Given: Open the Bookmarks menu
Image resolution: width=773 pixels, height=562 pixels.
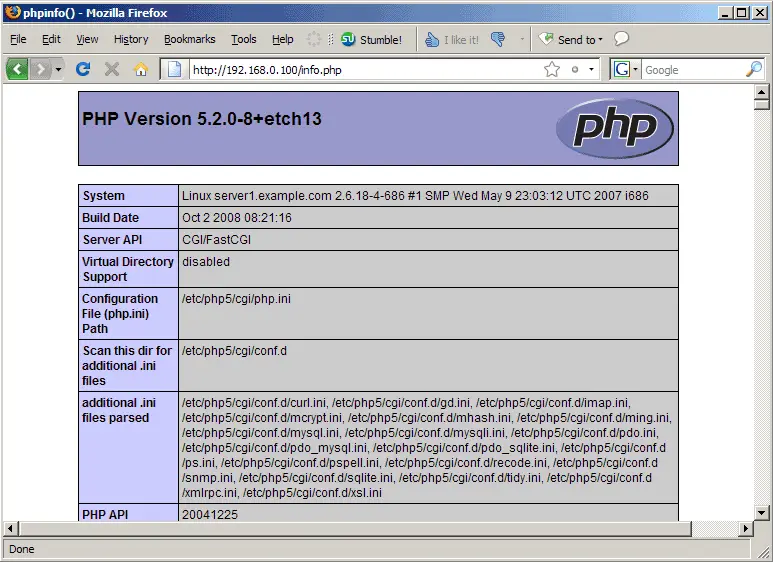Looking at the screenshot, I should pos(190,39).
